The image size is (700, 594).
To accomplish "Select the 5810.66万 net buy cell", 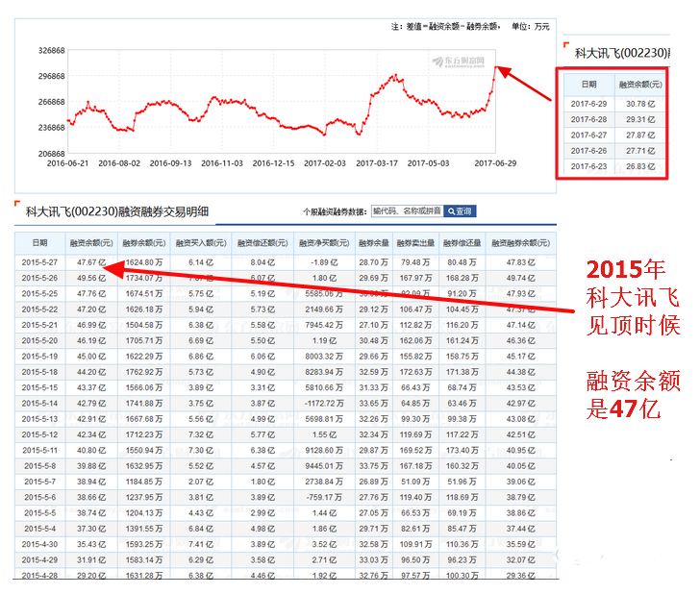I will pos(324,387).
